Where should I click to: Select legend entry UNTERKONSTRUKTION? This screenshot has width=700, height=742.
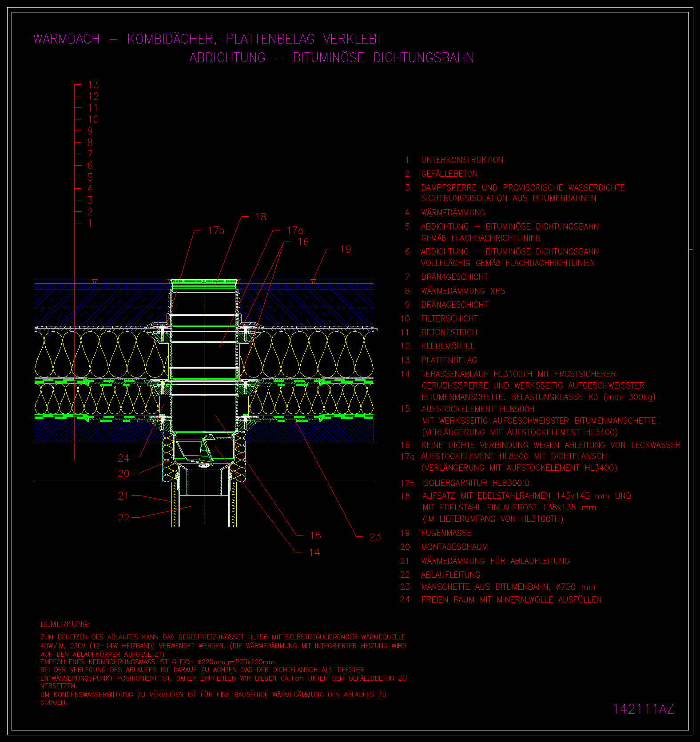pos(462,160)
